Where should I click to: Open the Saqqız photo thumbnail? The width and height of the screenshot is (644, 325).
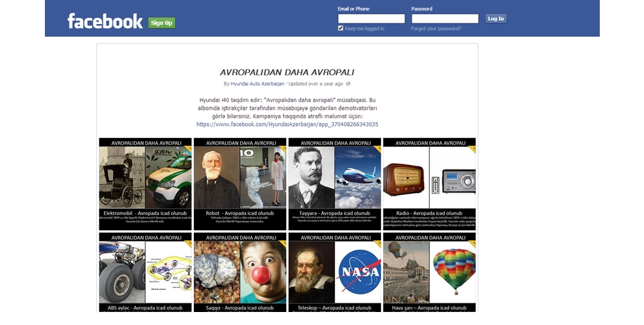[x=240, y=272]
